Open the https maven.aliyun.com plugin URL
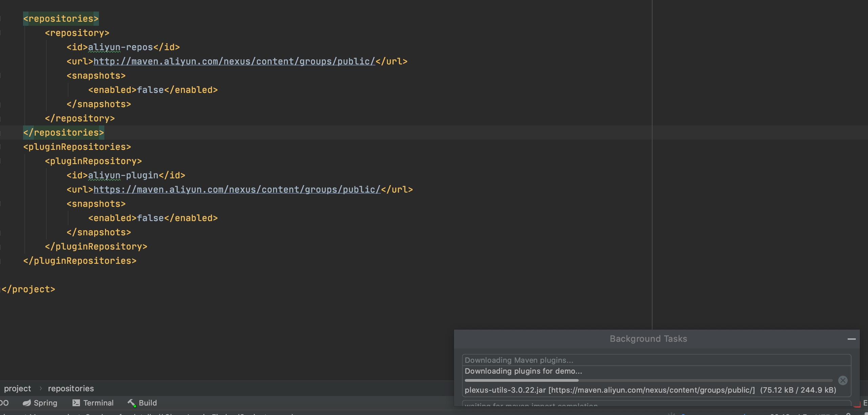The image size is (868, 415). (x=236, y=190)
